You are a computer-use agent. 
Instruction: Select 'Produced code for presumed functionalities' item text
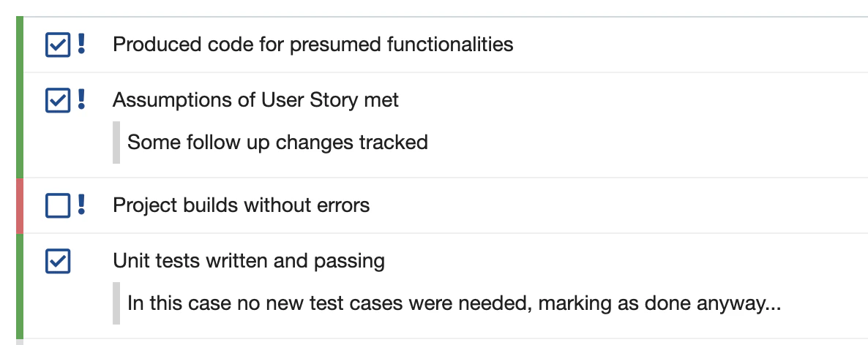pyautogui.click(x=313, y=45)
